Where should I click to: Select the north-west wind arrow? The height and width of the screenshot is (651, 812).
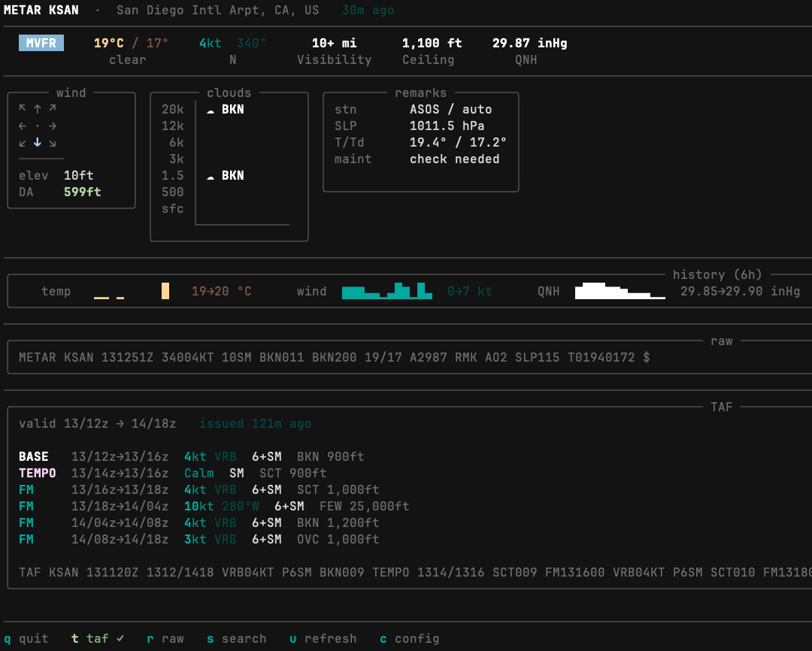pos(23,108)
